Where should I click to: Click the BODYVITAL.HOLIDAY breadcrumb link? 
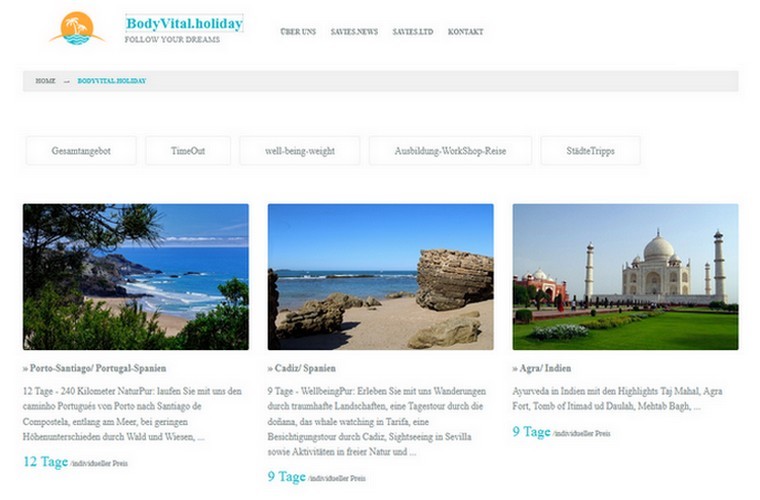point(112,81)
